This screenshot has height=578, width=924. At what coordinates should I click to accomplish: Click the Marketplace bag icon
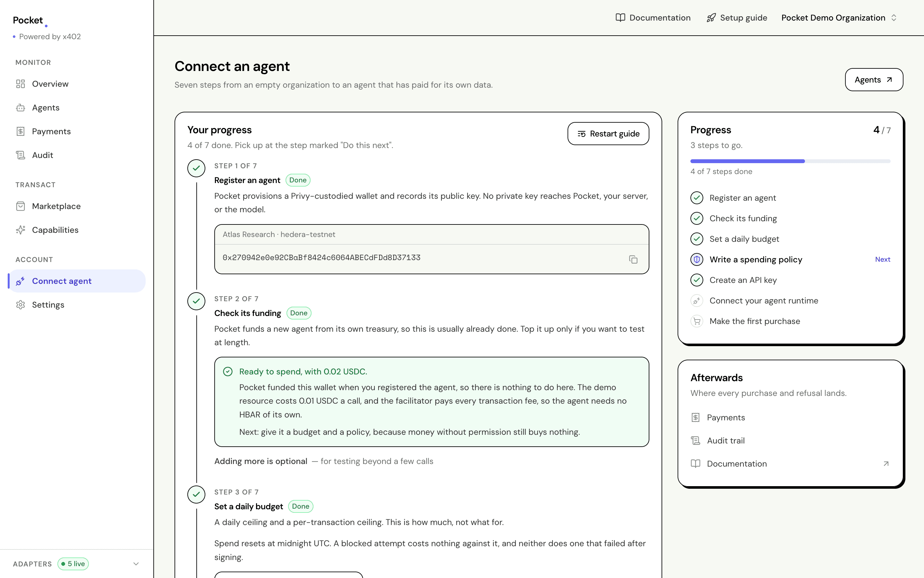click(x=21, y=206)
